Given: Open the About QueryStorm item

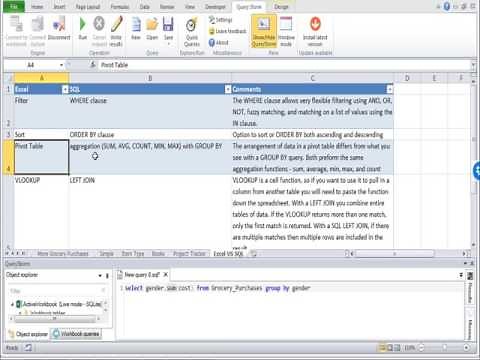Looking at the screenshot, I should click(x=219, y=43).
